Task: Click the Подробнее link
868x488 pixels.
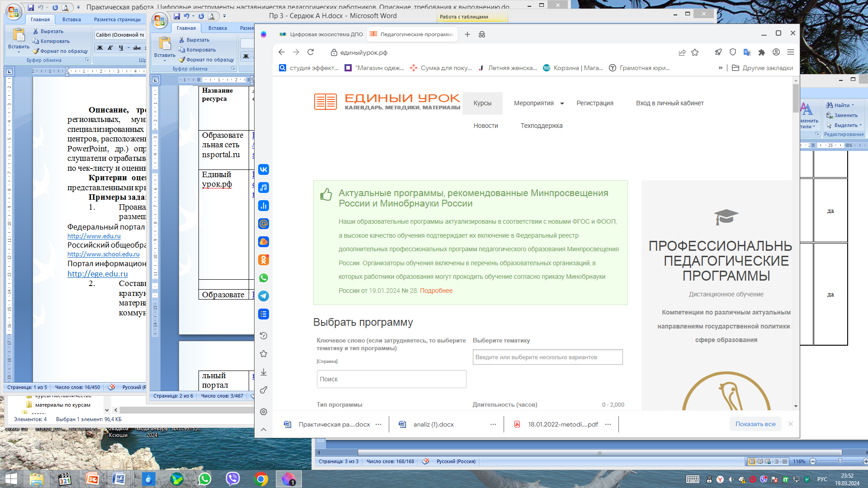Action: pos(436,291)
